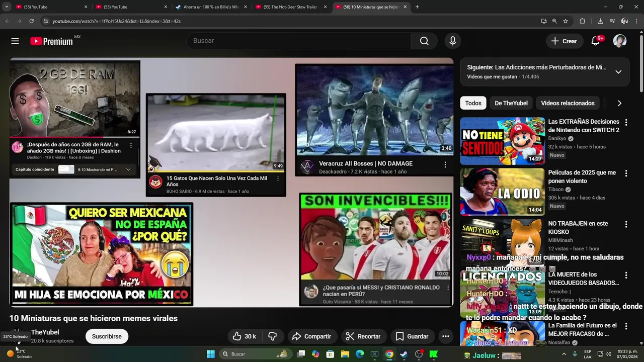This screenshot has height=362, width=644.
Task: Open the browser downloads icon
Action: (600, 21)
